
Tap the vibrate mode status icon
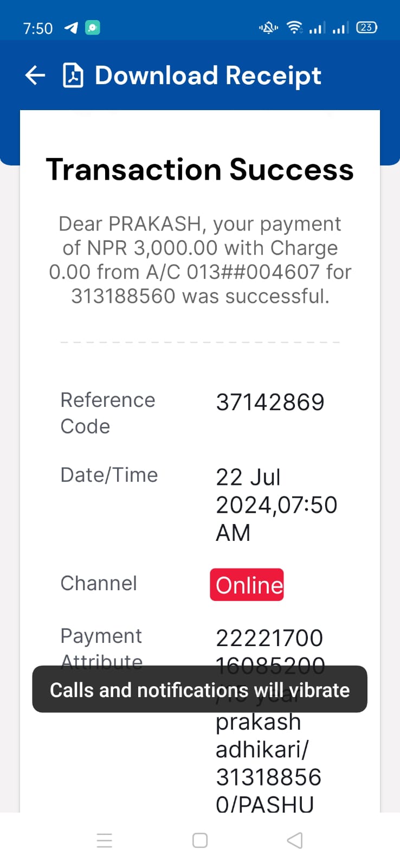coord(268,27)
